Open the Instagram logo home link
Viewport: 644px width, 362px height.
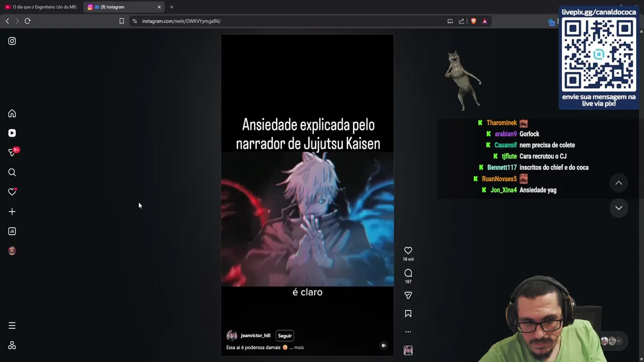pyautogui.click(x=12, y=41)
